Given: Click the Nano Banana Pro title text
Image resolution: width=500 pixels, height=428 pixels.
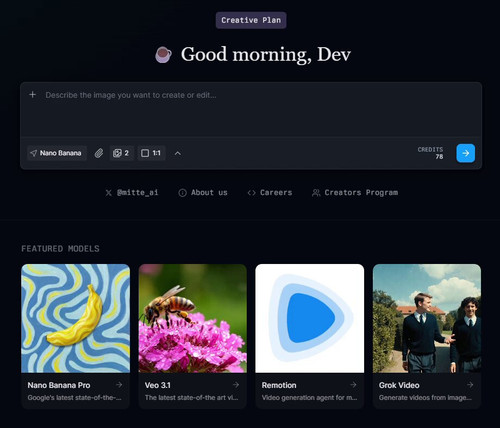Looking at the screenshot, I should (x=59, y=385).
